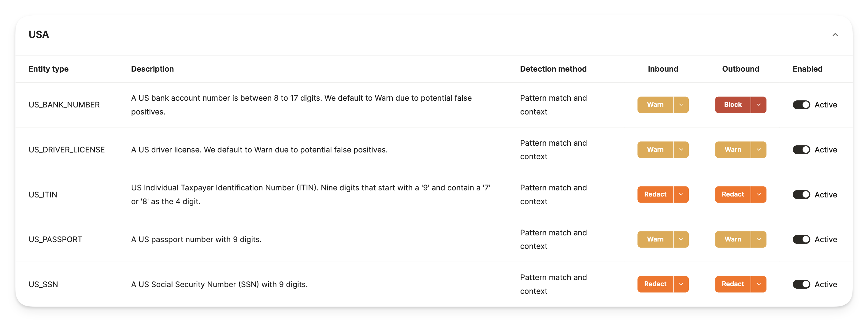This screenshot has width=868, height=322.
Task: Open outbound dropdown arrow for US_PASSPORT
Action: point(759,239)
